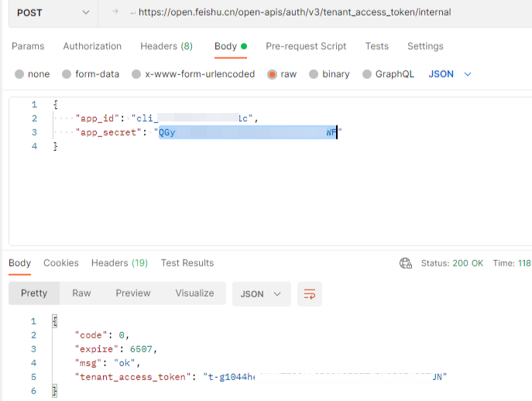Image resolution: width=532 pixels, height=401 pixels.
Task: Click the "expire": 6507 response line
Action: (x=116, y=349)
